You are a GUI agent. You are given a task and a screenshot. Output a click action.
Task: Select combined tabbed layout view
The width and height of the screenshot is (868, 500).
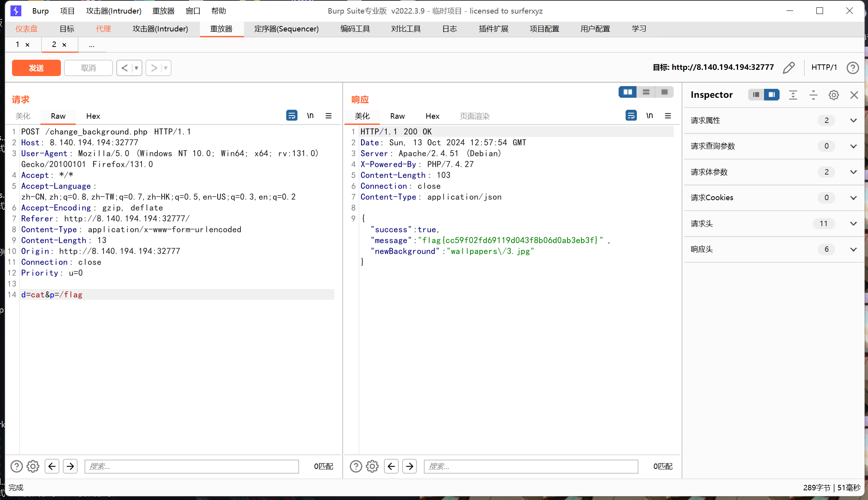[664, 92]
